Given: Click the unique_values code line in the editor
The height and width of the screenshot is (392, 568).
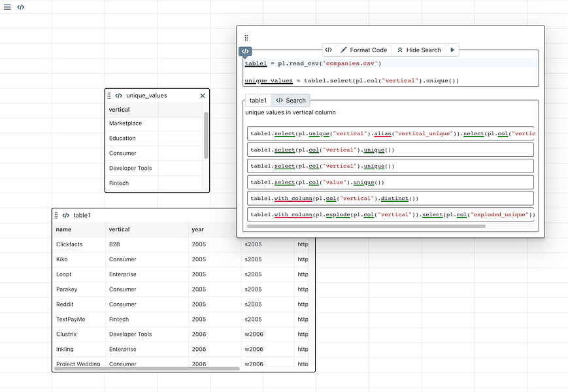Looking at the screenshot, I should (352, 81).
